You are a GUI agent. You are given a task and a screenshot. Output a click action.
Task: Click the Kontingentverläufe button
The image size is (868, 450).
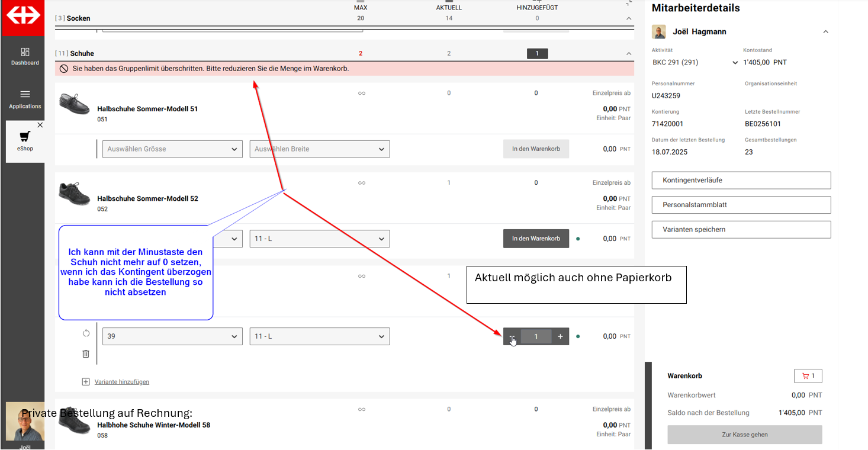(x=741, y=180)
